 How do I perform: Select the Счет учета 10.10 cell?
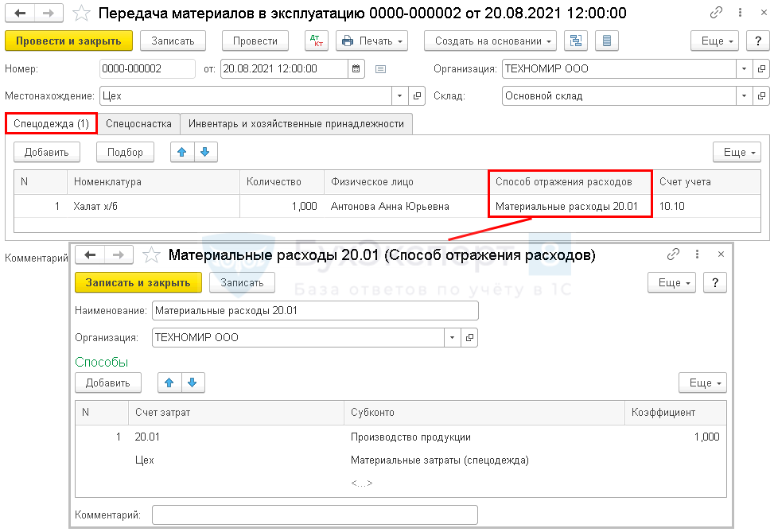tap(706, 206)
